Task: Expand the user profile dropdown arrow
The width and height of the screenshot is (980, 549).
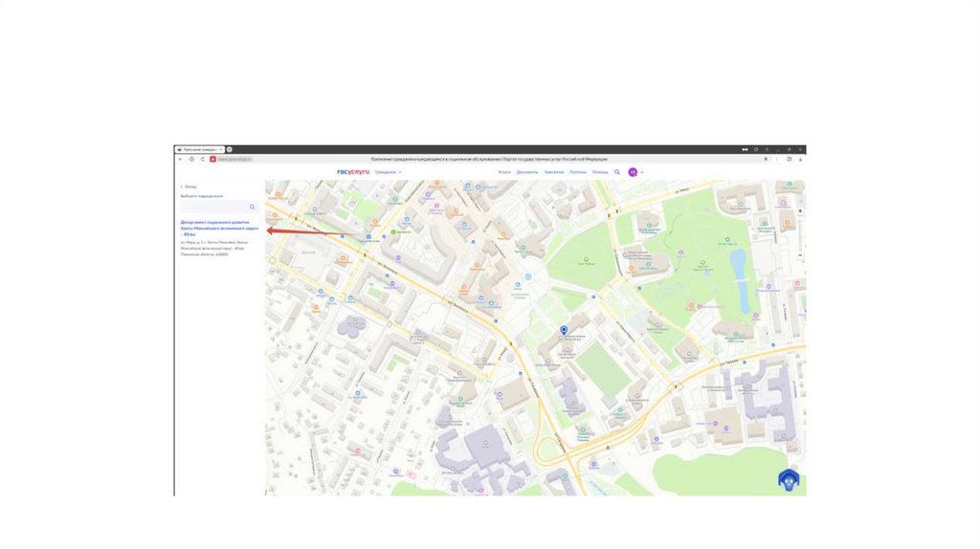Action: pyautogui.click(x=642, y=172)
